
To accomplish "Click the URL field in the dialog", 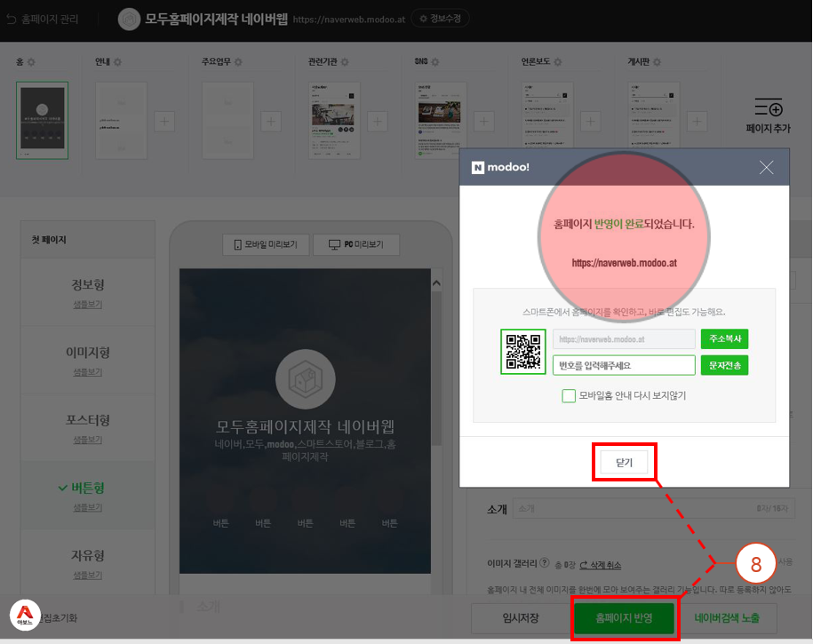I will click(x=624, y=339).
